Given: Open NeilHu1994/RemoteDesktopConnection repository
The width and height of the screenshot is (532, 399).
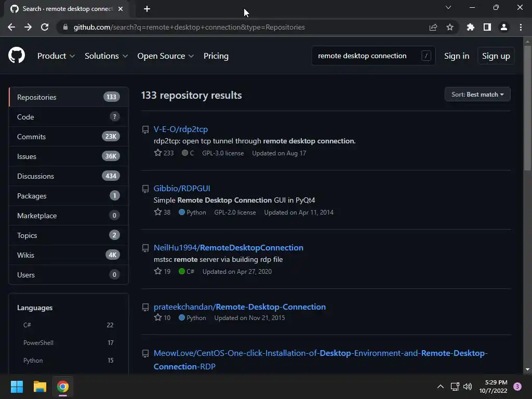Looking at the screenshot, I should (229, 248).
